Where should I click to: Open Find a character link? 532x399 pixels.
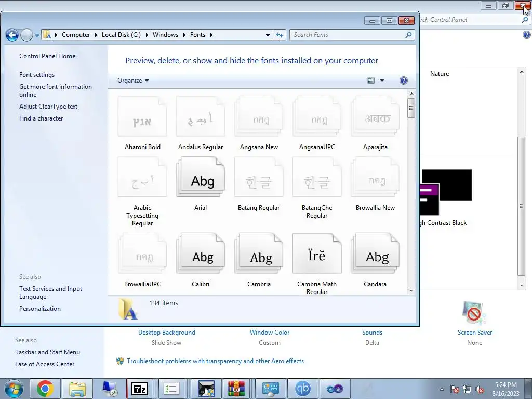[41, 118]
